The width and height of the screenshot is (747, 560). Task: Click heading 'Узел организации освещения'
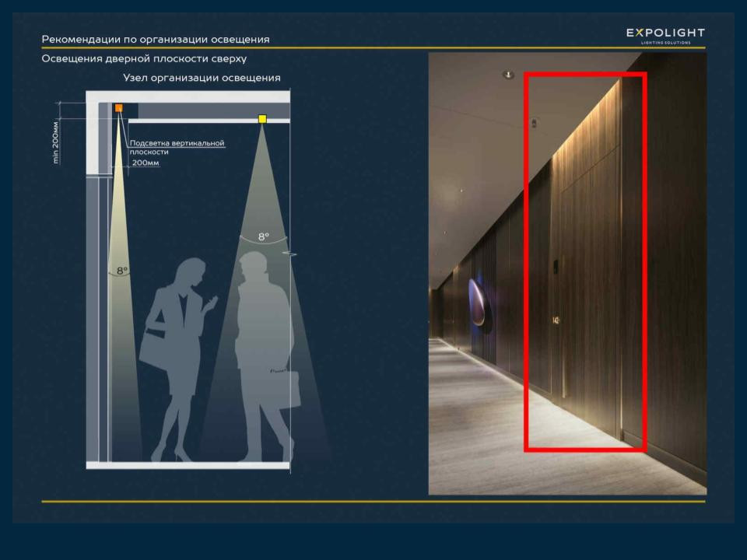pos(202,79)
